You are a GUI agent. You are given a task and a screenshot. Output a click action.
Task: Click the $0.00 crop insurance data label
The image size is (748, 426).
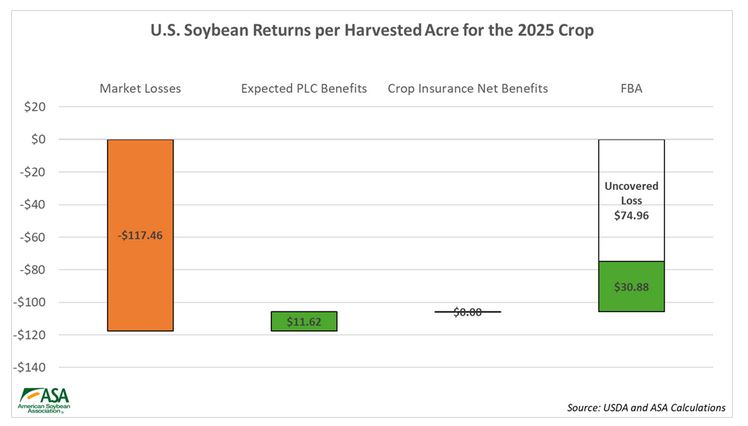[468, 312]
